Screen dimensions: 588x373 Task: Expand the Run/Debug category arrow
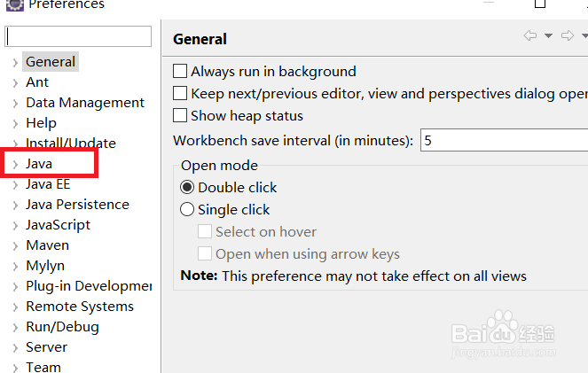[16, 327]
